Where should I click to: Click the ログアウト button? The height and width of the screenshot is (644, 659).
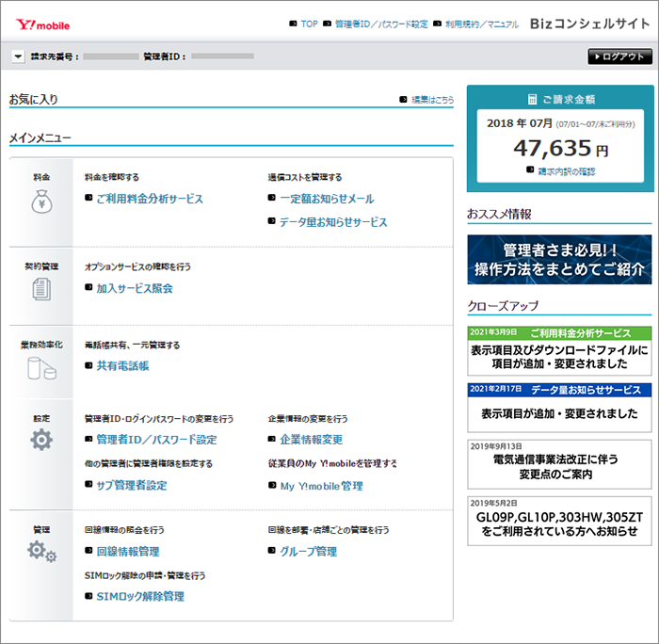coord(619,56)
